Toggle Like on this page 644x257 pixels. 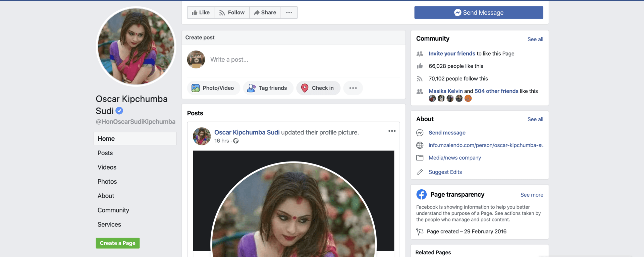201,13
